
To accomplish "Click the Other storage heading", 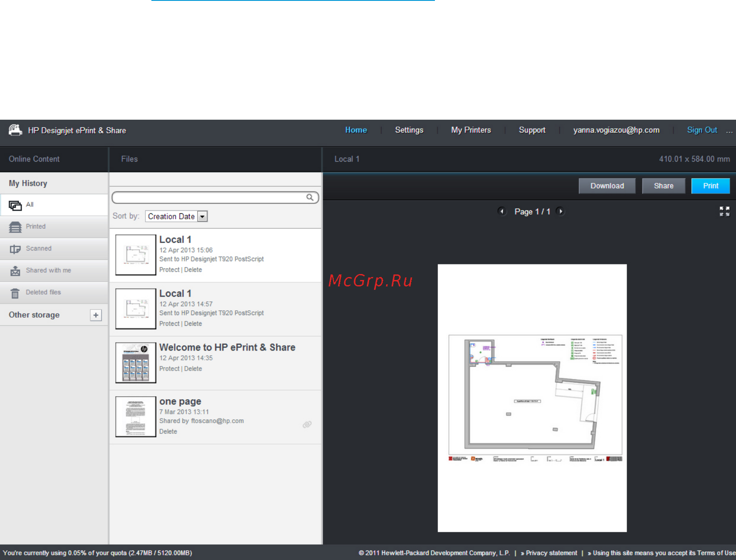I will [x=34, y=315].
